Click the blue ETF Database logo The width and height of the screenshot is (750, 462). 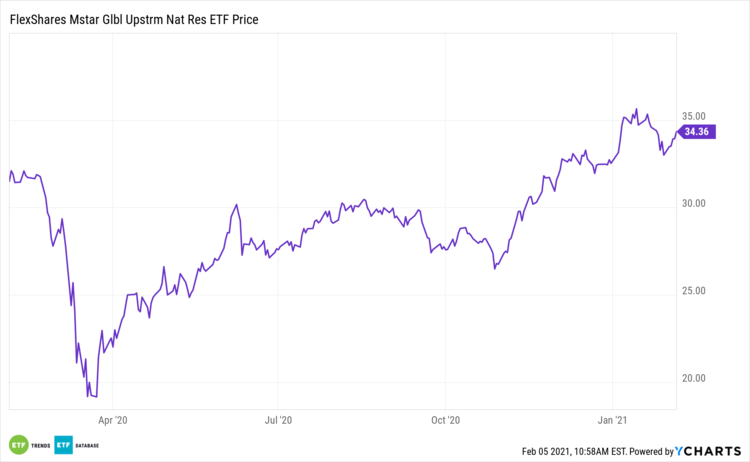coord(63,444)
